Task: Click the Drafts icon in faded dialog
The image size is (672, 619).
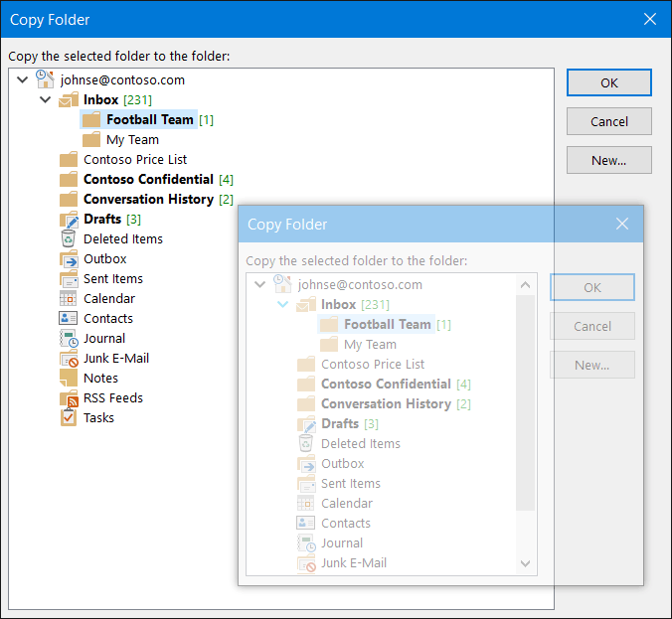Action: pos(307,424)
